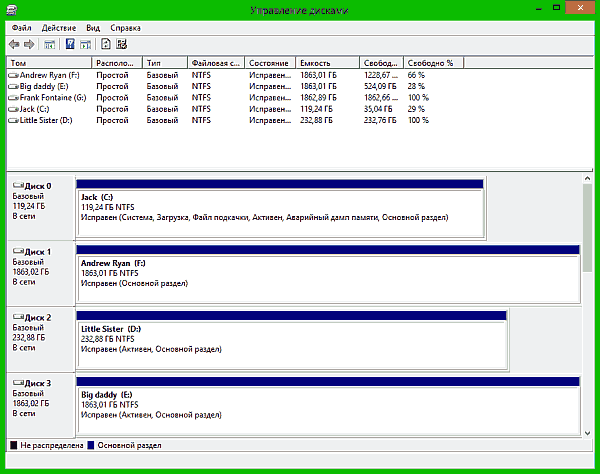Viewport: 600px width, 474px height.
Task: Click the drive icon beside Andrew Ryan (F:)
Action: (x=14, y=75)
